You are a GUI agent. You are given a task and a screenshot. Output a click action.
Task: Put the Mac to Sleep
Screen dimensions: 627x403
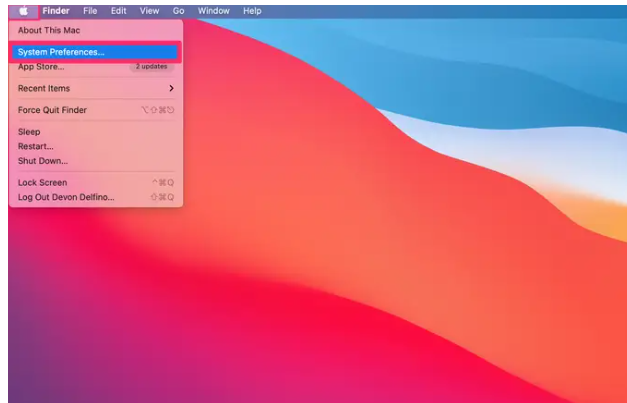click(96, 132)
